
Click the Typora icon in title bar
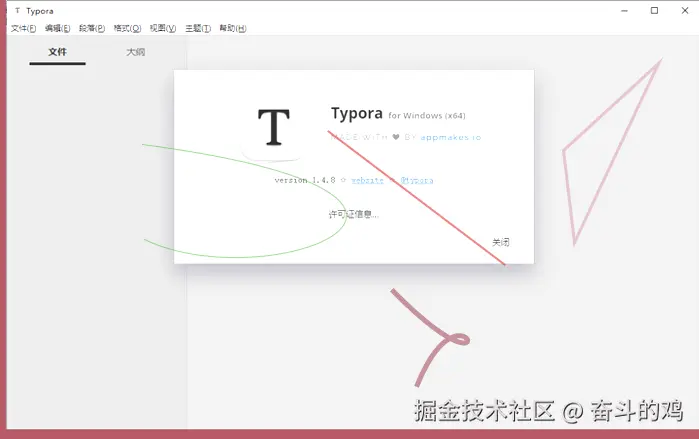point(17,11)
